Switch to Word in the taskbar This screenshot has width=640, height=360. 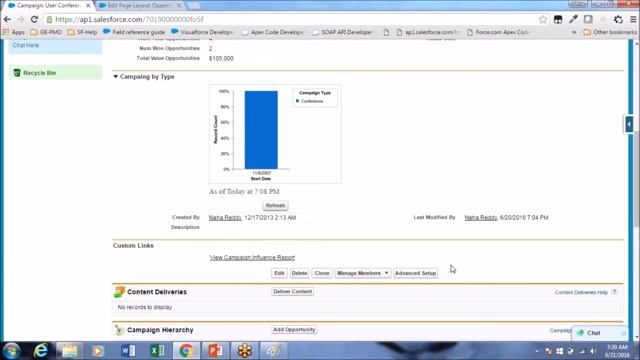pos(128,351)
